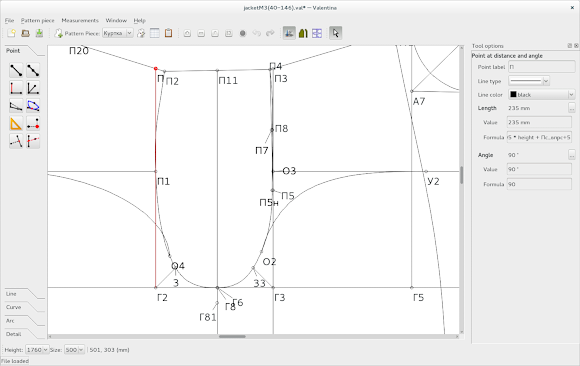
Task: Click the Angle ellipsis button
Action: (x=571, y=155)
